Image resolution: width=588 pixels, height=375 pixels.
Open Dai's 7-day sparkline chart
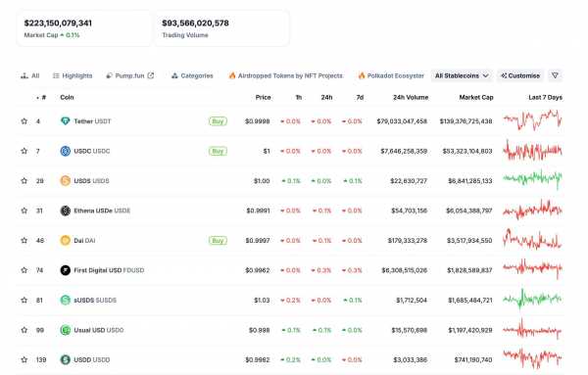[x=532, y=239]
